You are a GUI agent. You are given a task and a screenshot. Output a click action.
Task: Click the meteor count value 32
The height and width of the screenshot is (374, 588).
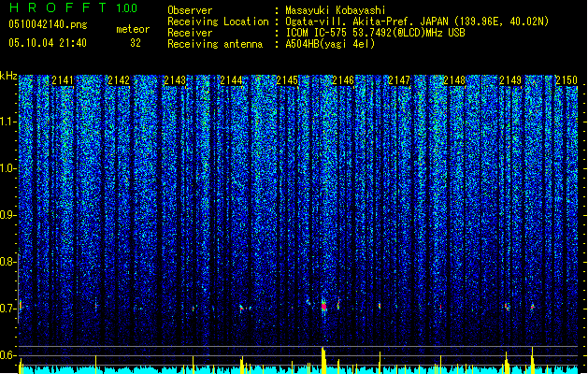136,43
